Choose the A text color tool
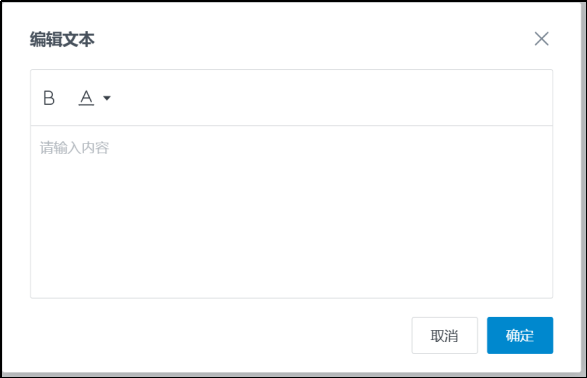This screenshot has height=378, width=587. click(x=86, y=98)
